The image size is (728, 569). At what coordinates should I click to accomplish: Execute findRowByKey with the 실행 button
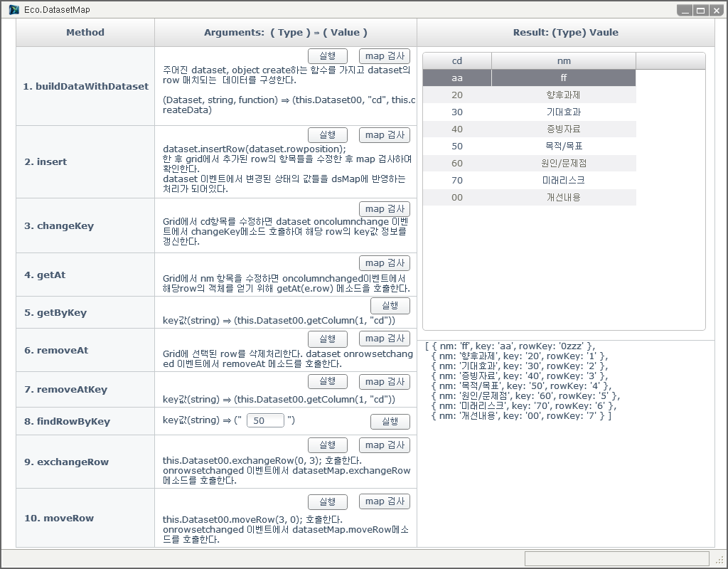coord(390,422)
